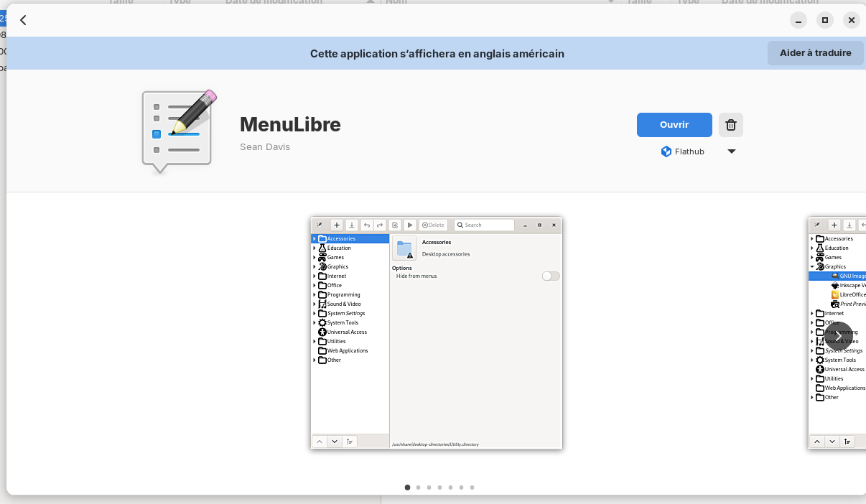Toggle the "Hide from menus" switch in the screenshot

click(551, 276)
